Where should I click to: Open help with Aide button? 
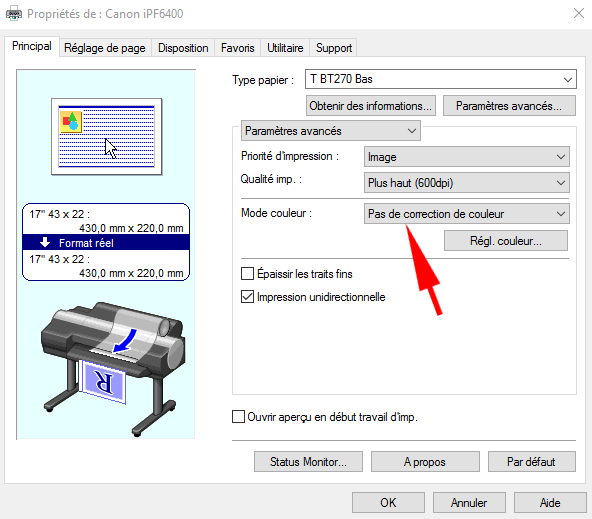point(550,502)
